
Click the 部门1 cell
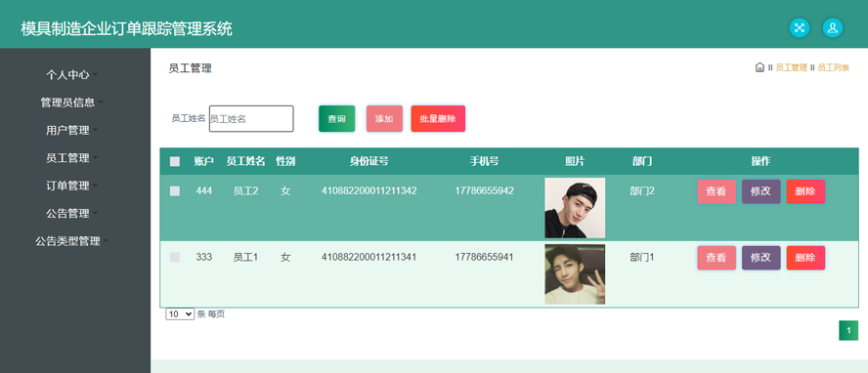(x=642, y=257)
